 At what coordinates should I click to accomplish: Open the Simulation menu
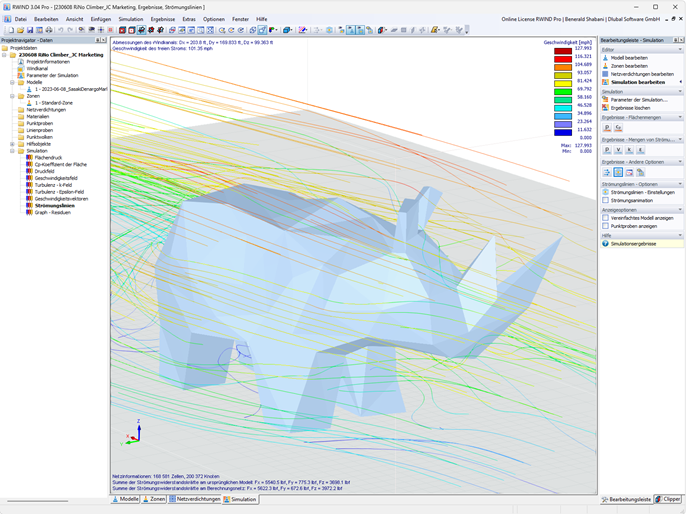tap(131, 19)
